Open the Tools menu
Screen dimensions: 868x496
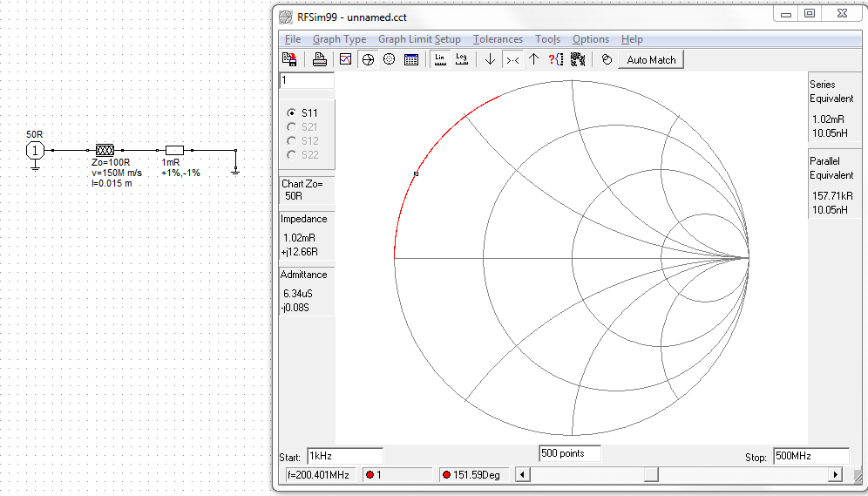pos(547,39)
